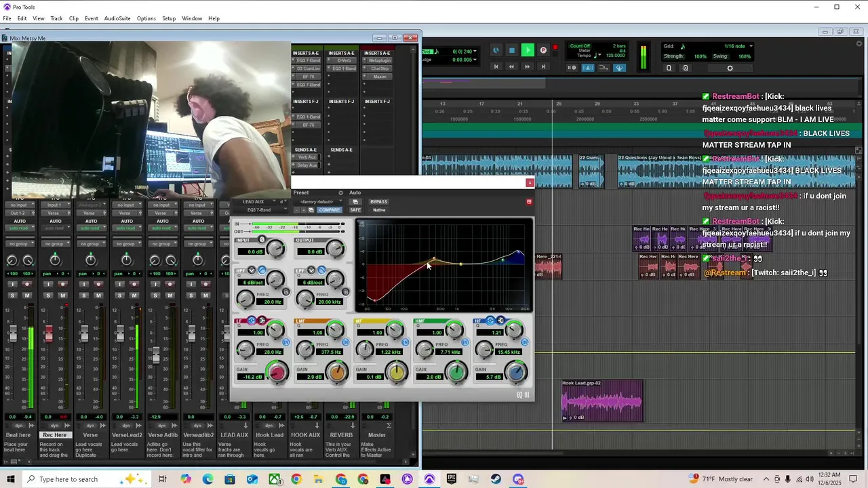Select the HPF notch filter type icon
Screen dimensions: 868x488
point(252,270)
